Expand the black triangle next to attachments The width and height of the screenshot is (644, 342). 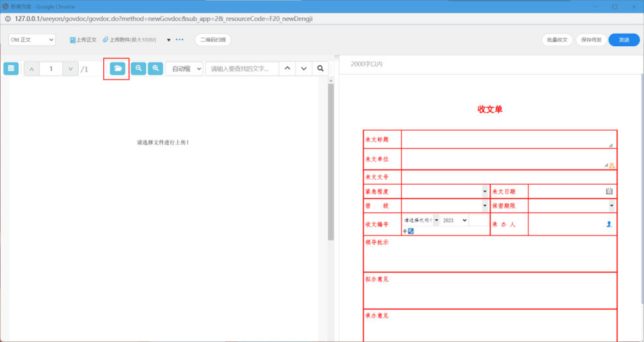(169, 40)
